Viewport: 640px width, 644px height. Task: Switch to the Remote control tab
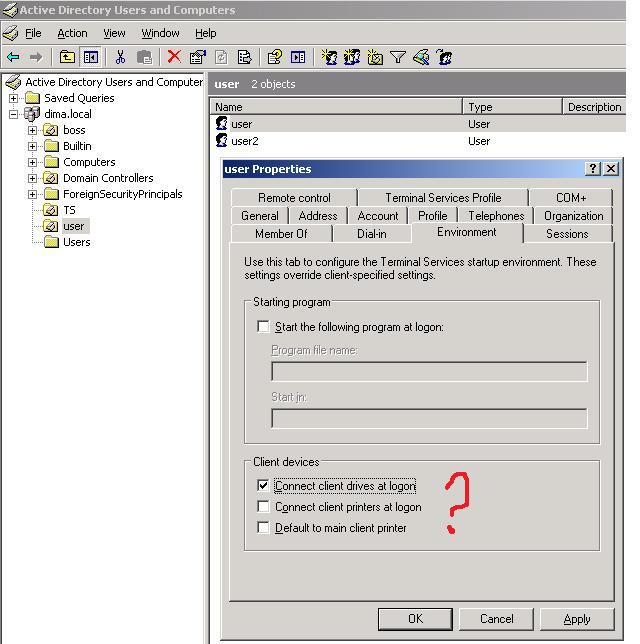(294, 198)
